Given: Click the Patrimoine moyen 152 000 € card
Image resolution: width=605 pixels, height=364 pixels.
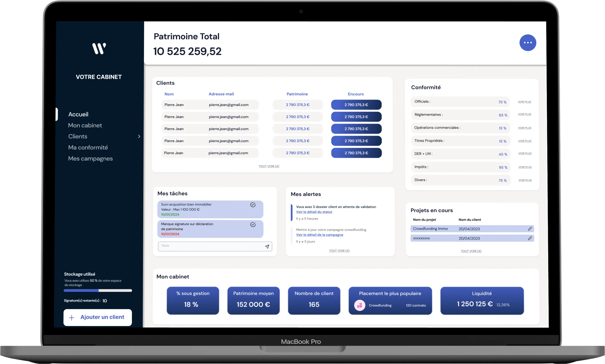Looking at the screenshot, I should (253, 301).
